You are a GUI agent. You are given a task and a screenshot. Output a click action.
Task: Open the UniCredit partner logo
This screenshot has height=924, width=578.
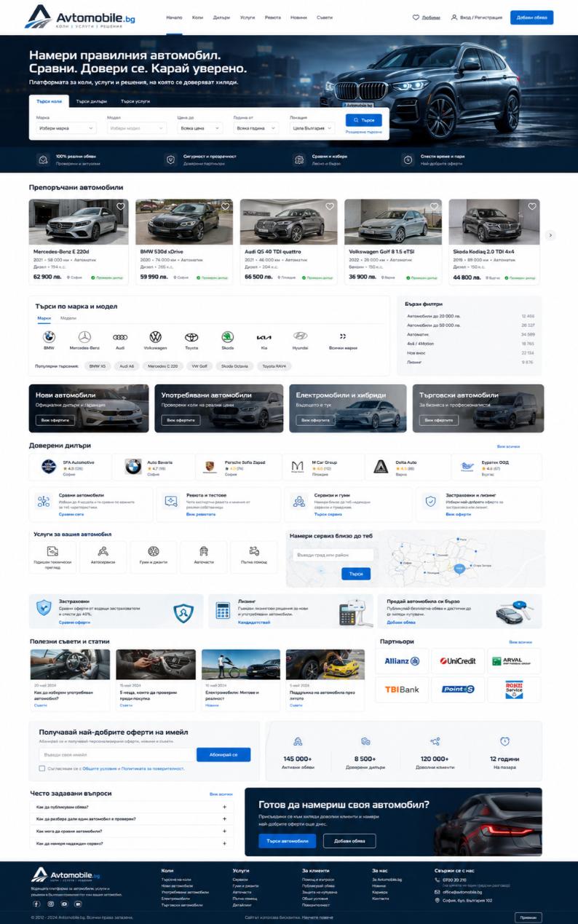458,661
